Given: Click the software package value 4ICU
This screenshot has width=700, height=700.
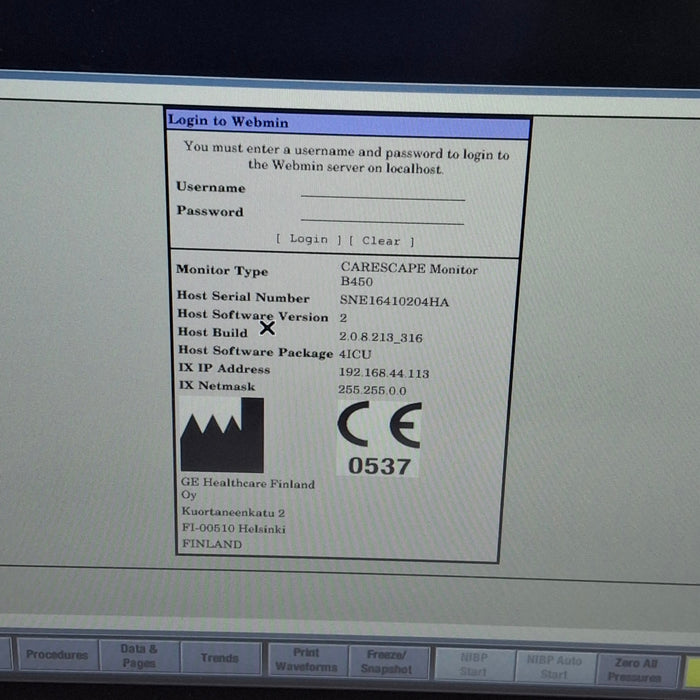Looking at the screenshot, I should tap(355, 354).
